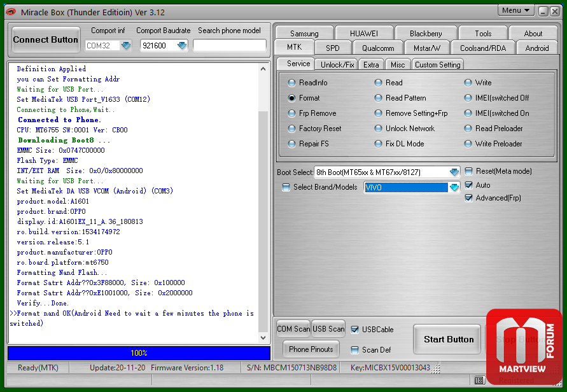Click the 'Connected to Phone.' log line
This screenshot has height=392, width=567.
[x=59, y=120]
